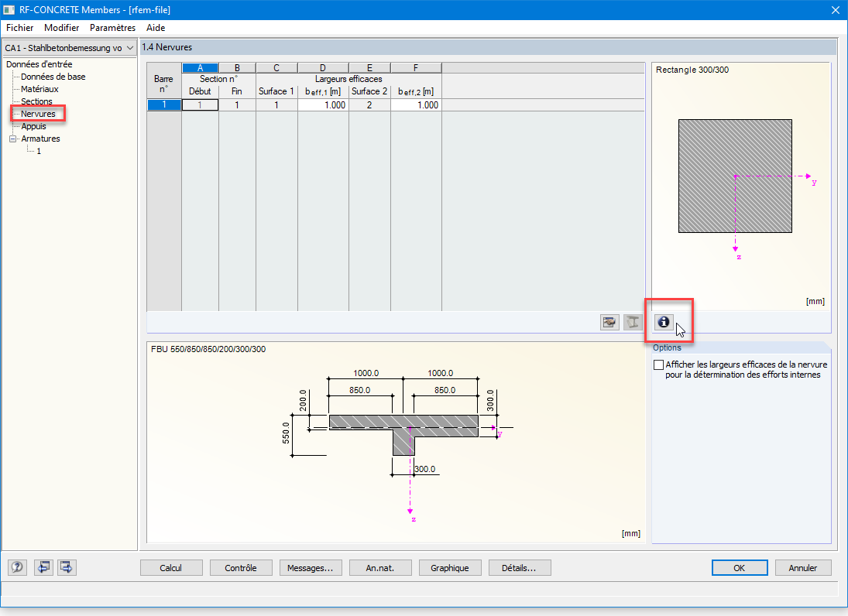The image size is (848, 616).
Task: Select Armatures in the tree
Action: coord(40,139)
